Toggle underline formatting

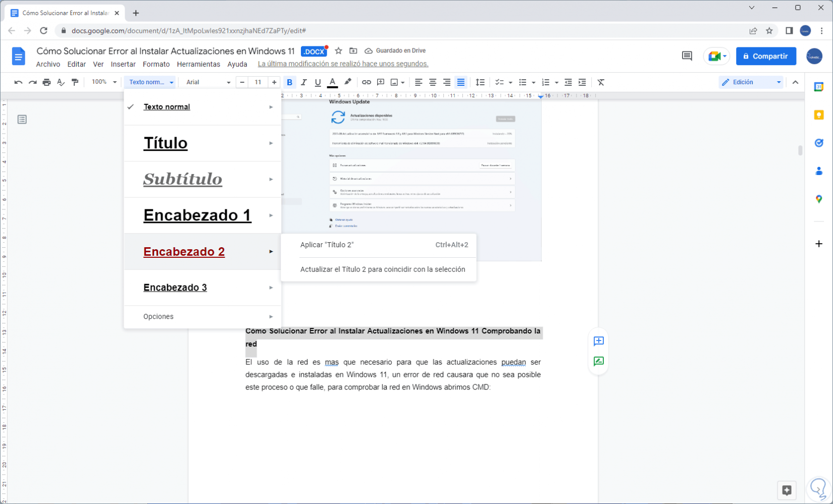318,82
